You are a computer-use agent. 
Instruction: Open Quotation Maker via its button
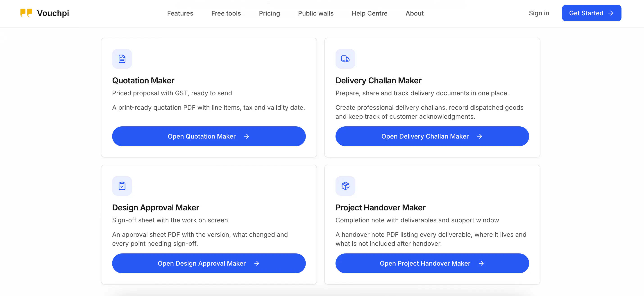coord(209,136)
